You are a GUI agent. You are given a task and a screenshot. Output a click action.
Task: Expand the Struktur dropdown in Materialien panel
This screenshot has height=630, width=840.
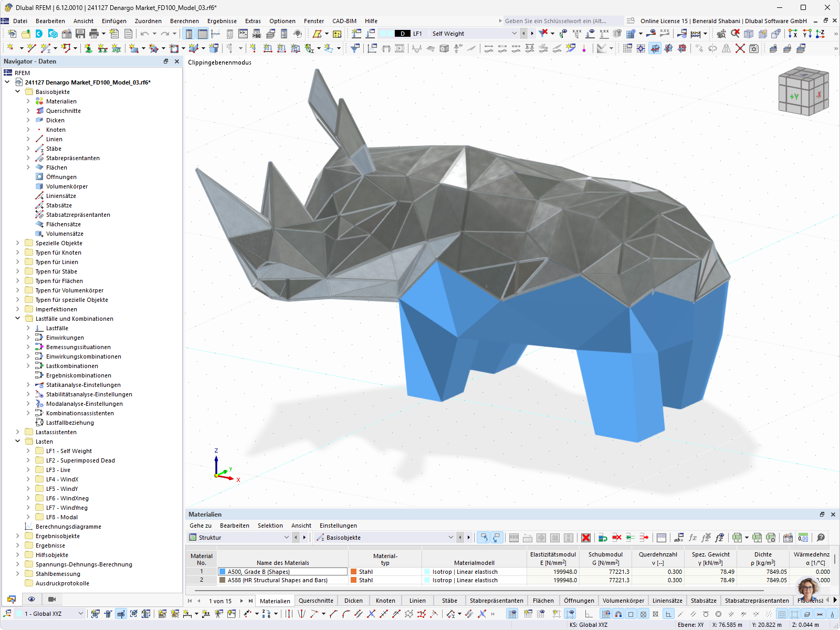pos(287,537)
